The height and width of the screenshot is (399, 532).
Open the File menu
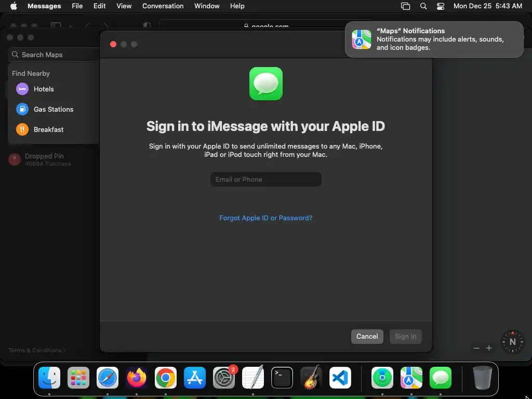point(77,6)
